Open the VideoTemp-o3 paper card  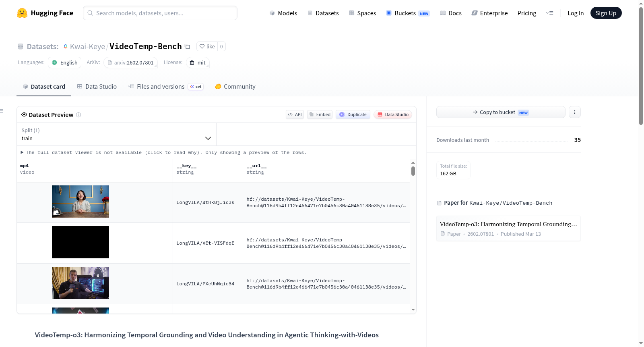[x=508, y=229]
